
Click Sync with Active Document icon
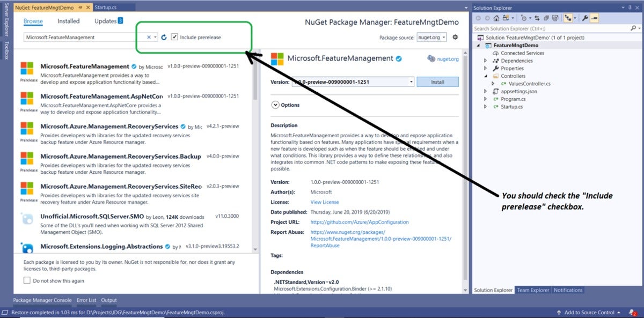[537, 18]
